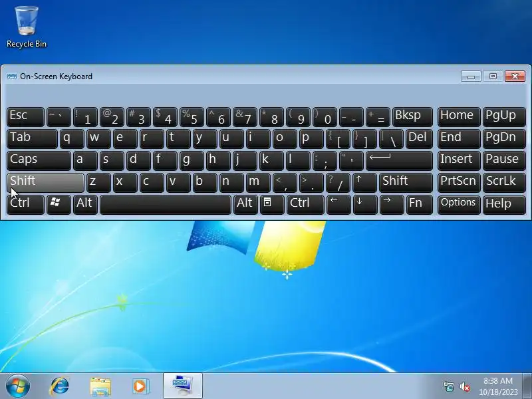Toggle the right Shift key
The height and width of the screenshot is (399, 532).
point(406,183)
